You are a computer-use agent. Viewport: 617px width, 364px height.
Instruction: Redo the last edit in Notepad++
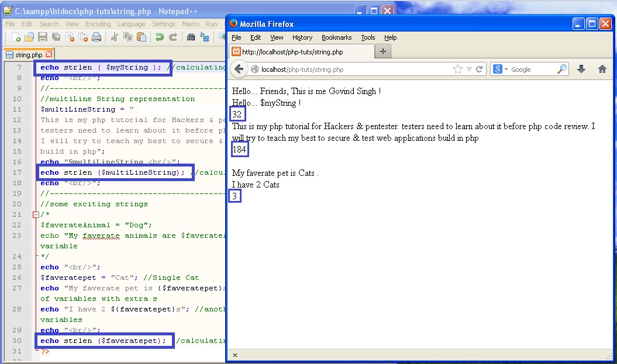(x=173, y=37)
